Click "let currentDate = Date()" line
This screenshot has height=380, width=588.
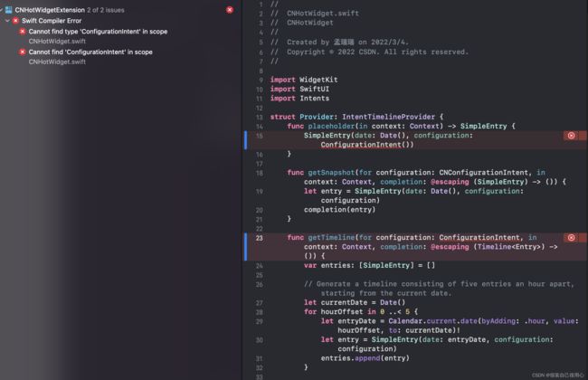355,302
